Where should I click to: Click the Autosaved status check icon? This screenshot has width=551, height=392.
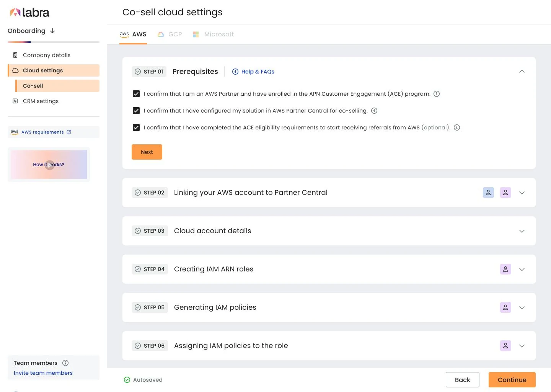(127, 380)
